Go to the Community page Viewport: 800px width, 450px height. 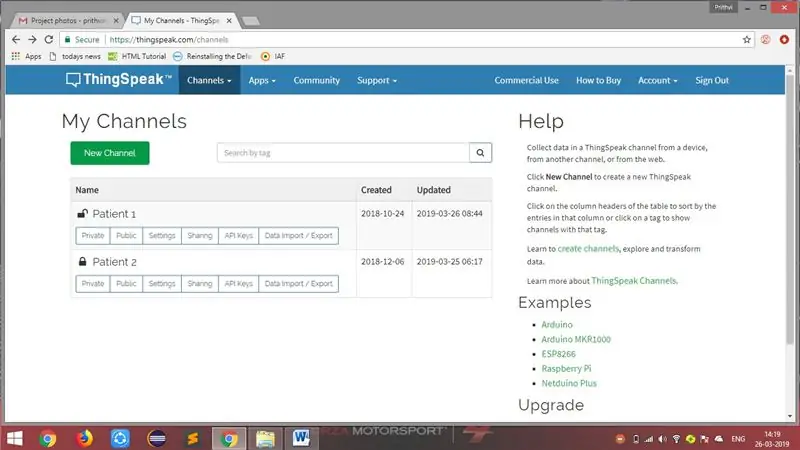click(x=316, y=80)
